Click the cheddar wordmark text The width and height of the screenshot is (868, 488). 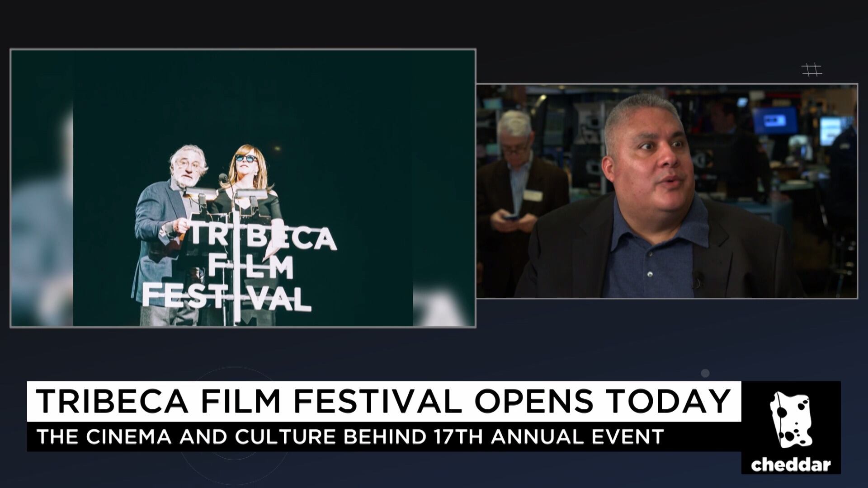click(791, 465)
